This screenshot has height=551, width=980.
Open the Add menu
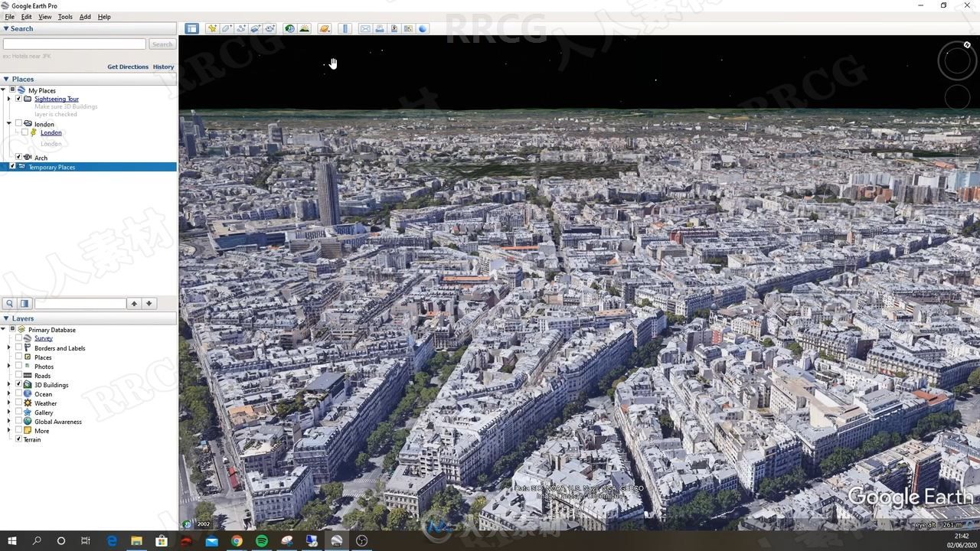(85, 17)
